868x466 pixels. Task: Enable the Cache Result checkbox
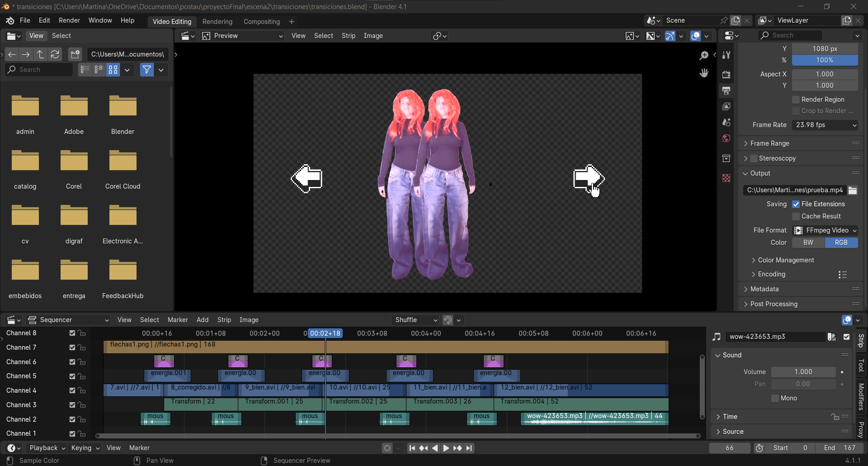(796, 217)
